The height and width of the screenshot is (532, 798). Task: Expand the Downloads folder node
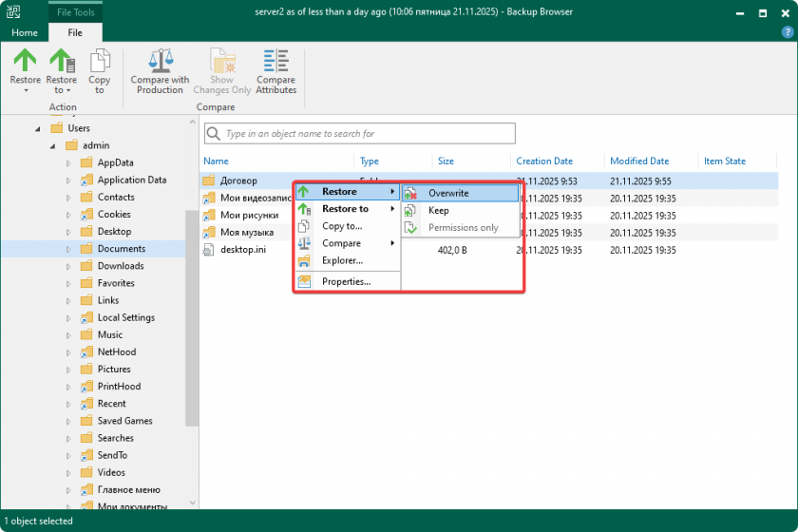tap(69, 267)
